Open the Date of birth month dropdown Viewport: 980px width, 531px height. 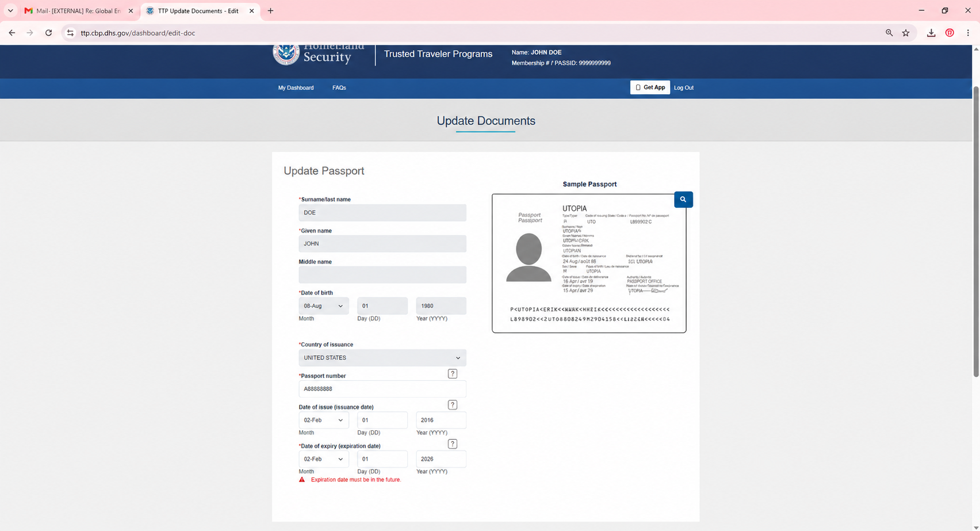[x=324, y=306]
